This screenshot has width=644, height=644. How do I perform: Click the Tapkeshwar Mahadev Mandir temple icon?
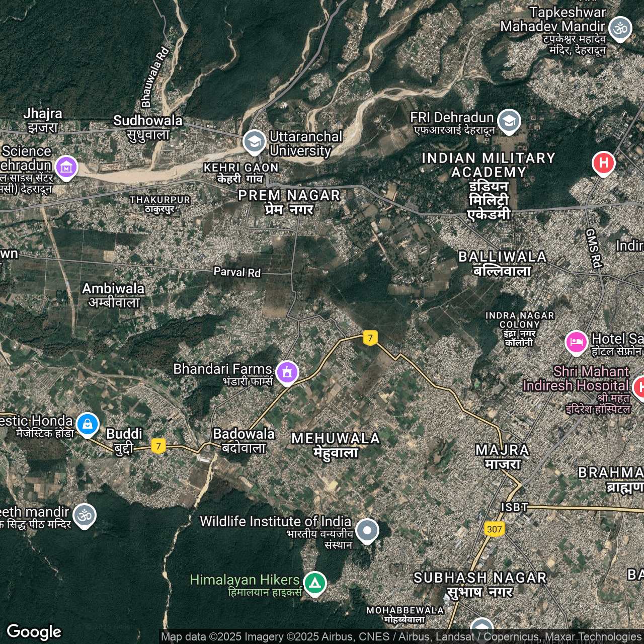(620, 28)
